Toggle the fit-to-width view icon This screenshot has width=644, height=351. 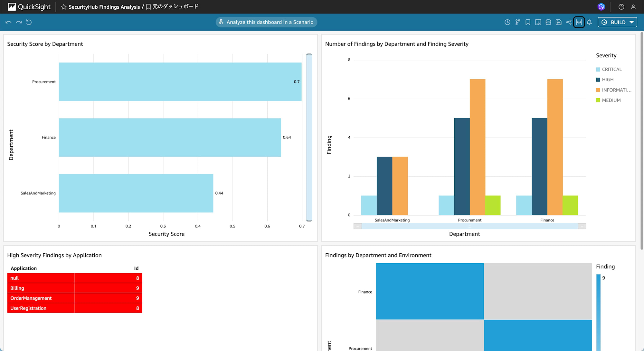(579, 22)
